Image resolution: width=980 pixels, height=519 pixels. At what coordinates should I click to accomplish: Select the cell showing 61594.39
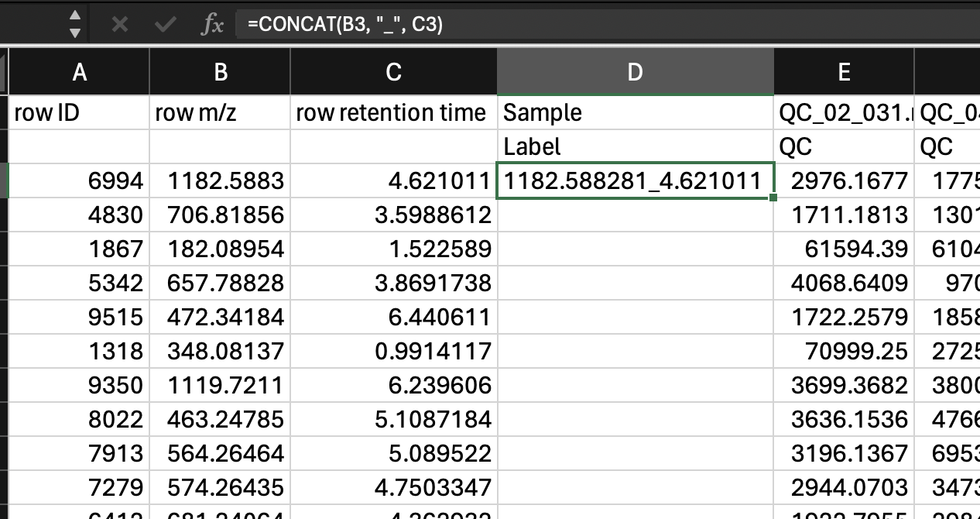(844, 249)
